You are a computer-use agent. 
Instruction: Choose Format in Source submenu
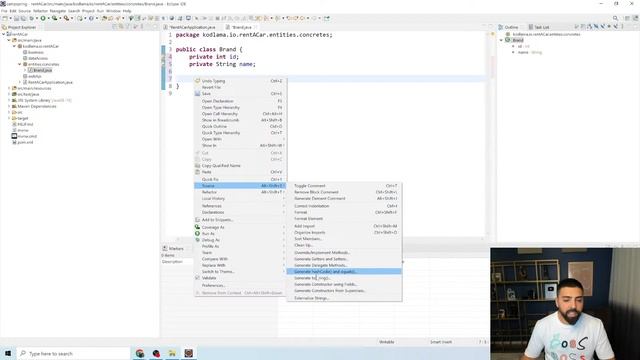point(344,212)
